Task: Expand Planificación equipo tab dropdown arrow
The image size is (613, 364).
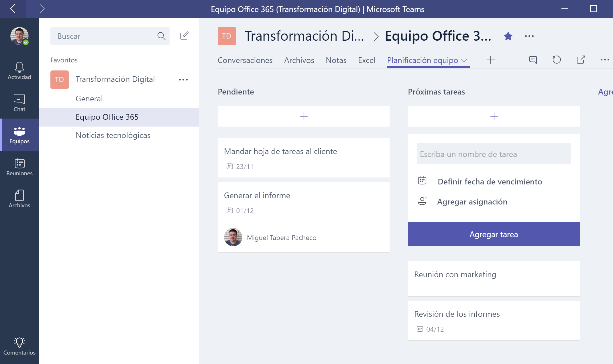Action: [464, 60]
